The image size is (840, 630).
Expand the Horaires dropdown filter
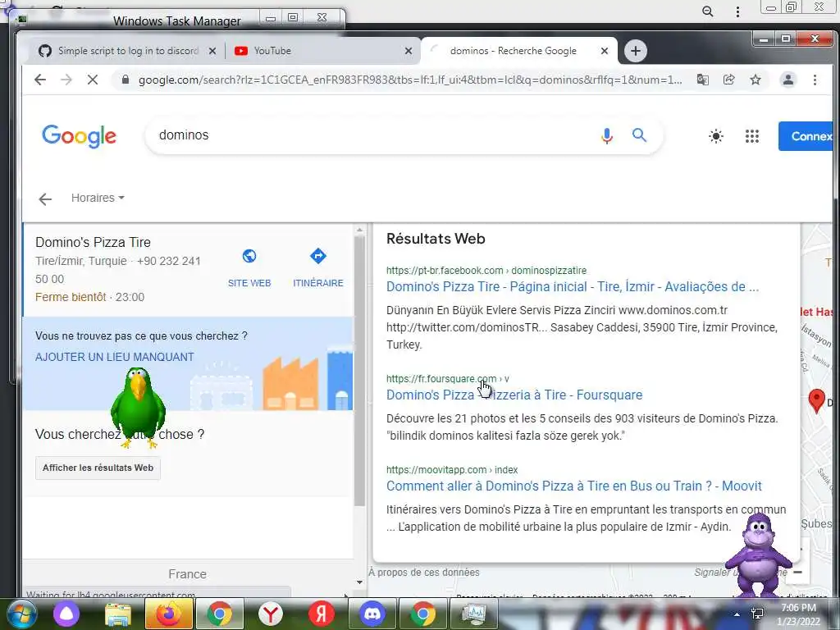[98, 198]
